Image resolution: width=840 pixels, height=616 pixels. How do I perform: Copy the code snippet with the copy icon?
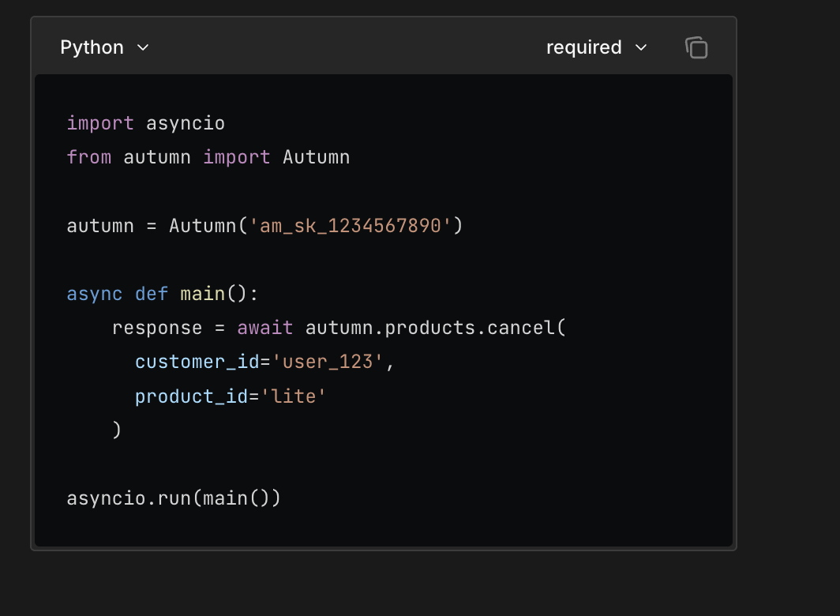[696, 47]
